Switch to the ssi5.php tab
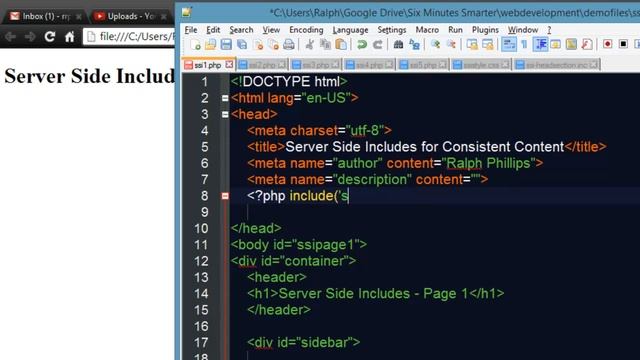640x360 pixels. [x=423, y=65]
